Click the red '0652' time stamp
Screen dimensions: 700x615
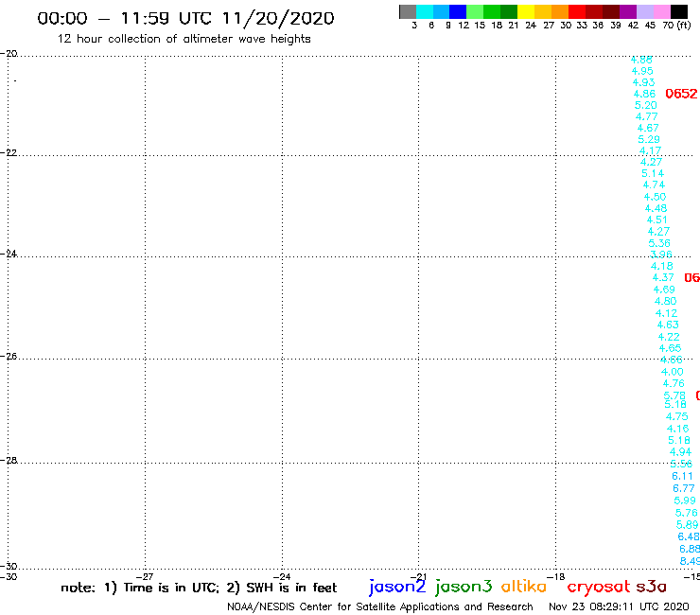click(x=681, y=94)
